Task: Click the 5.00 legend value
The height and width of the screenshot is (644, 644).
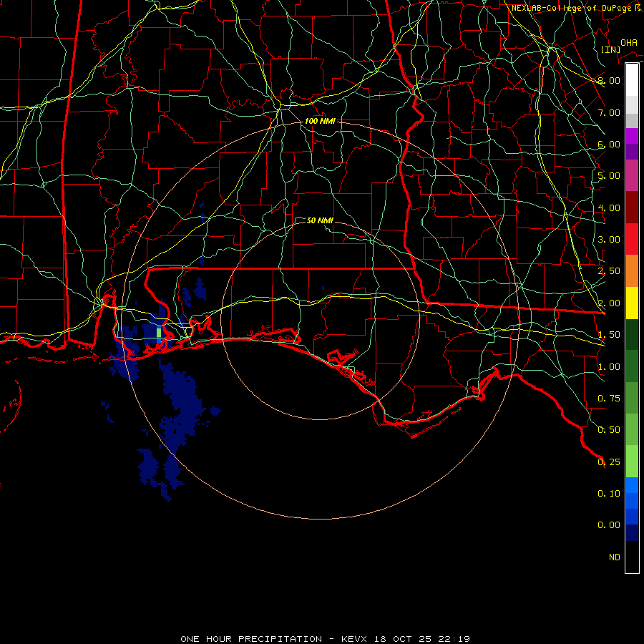Action: point(609,176)
